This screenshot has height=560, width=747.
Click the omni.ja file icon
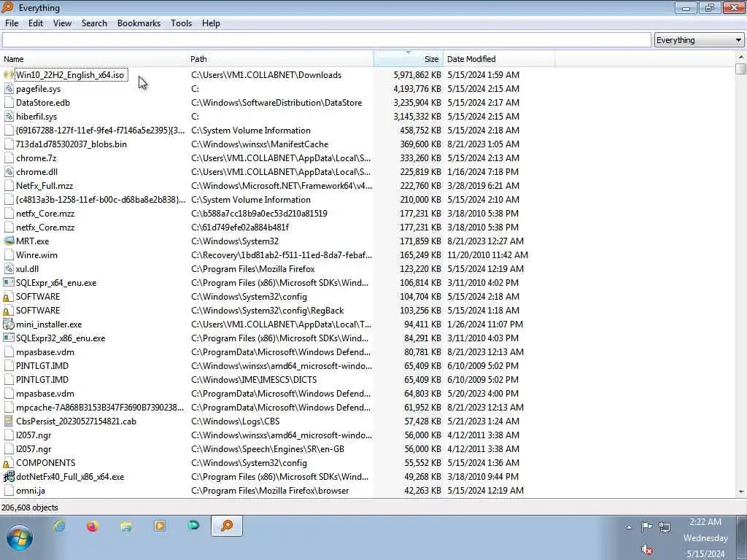9,491
